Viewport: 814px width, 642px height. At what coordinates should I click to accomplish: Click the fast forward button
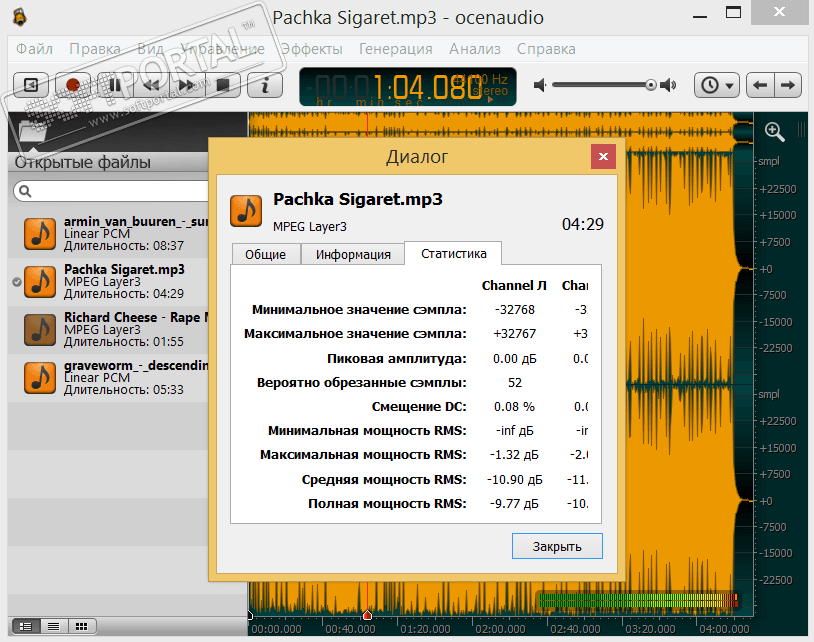click(x=186, y=85)
